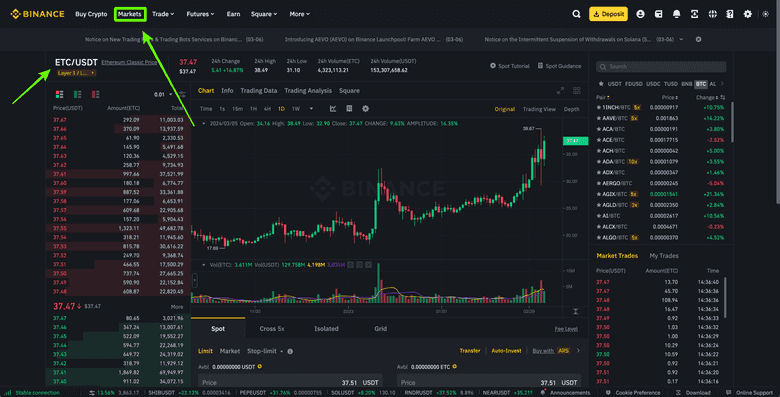The width and height of the screenshot is (780, 397).
Task: Expand more time intervals after 1W
Action: 311,108
